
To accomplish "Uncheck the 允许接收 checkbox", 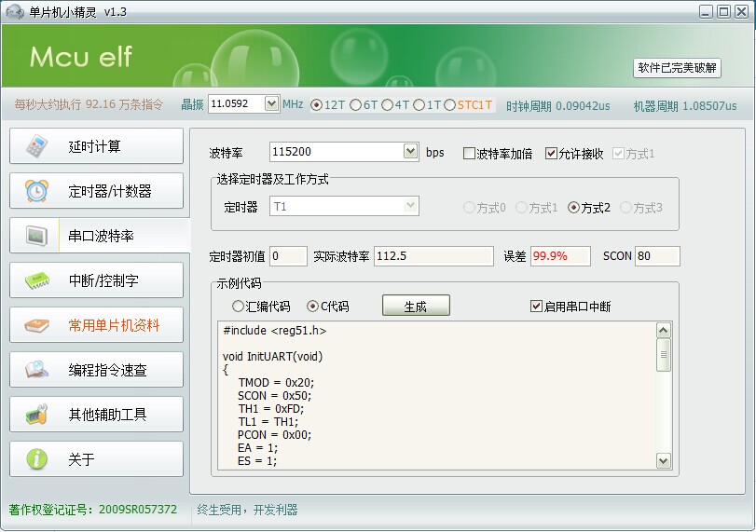I will [x=552, y=154].
